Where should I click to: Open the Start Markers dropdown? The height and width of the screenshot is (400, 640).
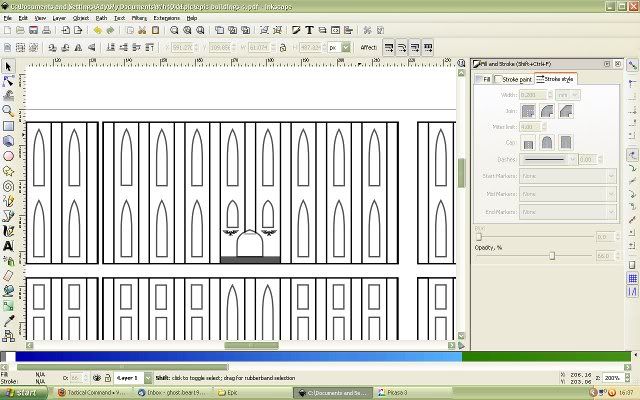click(567, 176)
